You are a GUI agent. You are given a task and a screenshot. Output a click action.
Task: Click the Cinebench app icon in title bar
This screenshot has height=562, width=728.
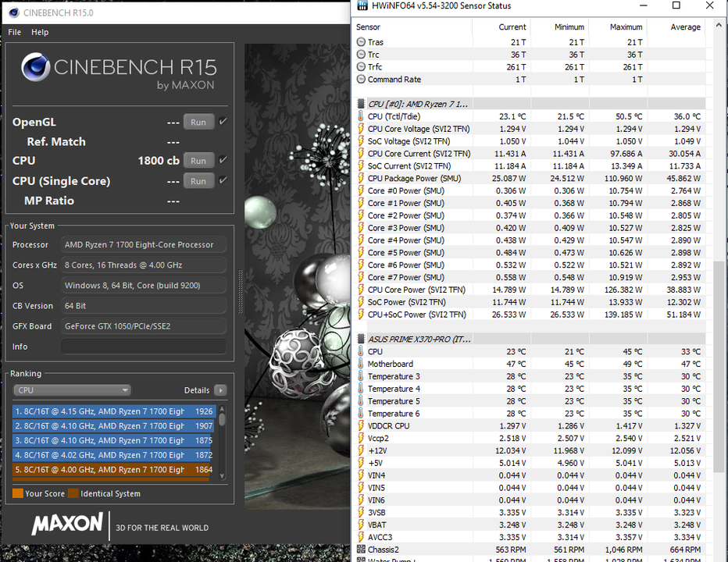(x=14, y=13)
